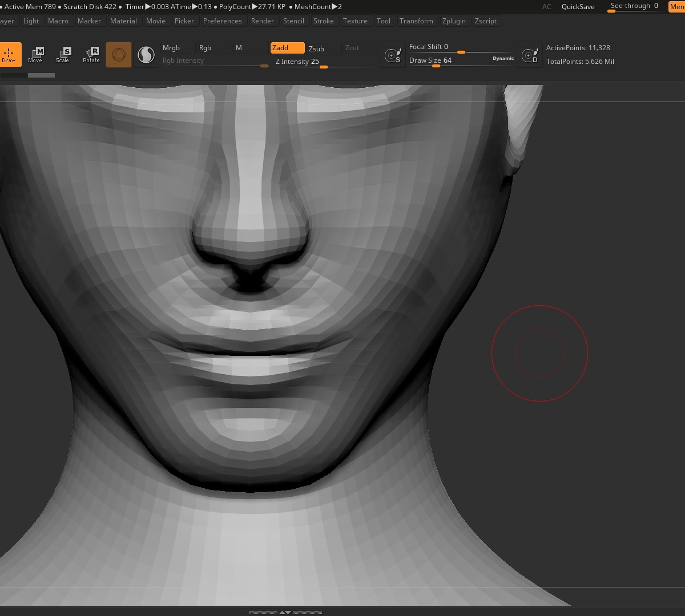Image resolution: width=685 pixels, height=616 pixels.
Task: Toggle Dynamic draw size
Action: tap(503, 58)
